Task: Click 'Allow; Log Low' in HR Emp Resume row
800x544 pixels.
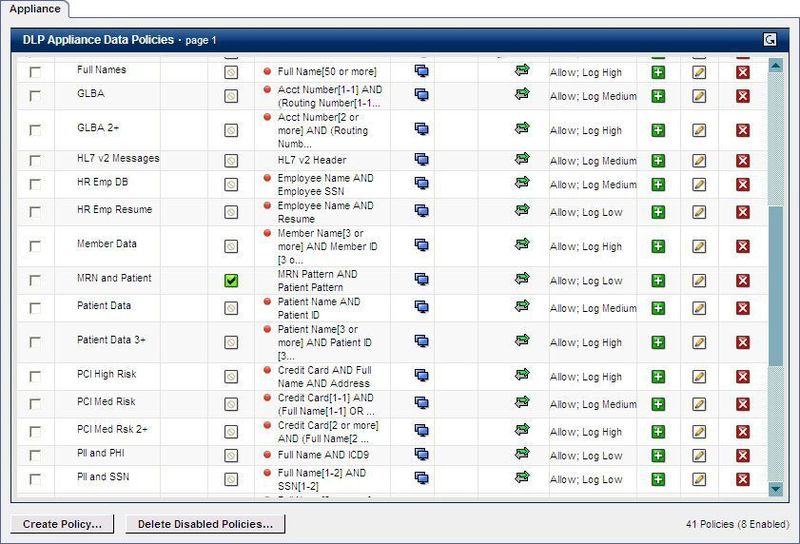Action: point(586,212)
